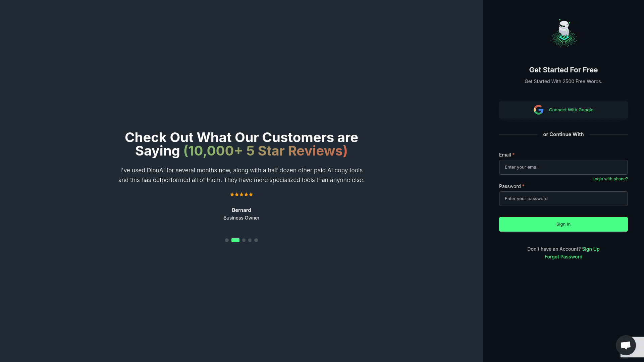Click the Get Started For Free heading

(563, 70)
